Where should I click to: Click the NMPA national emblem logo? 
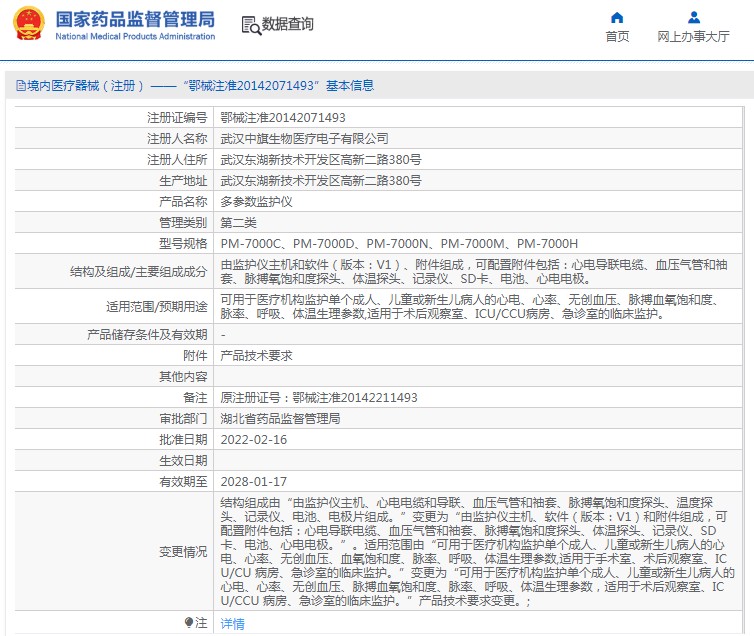tap(29, 23)
